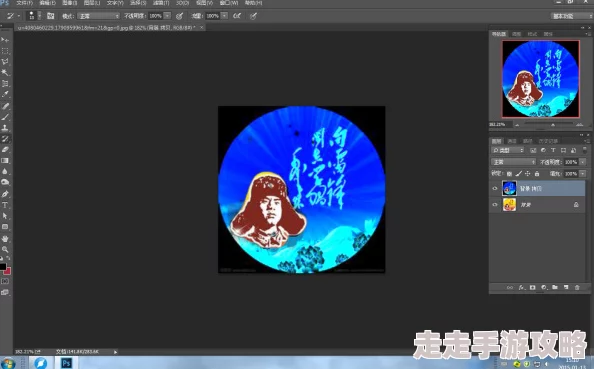594x369 pixels.
Task: Select the Path Selection tool
Action: tap(5, 216)
